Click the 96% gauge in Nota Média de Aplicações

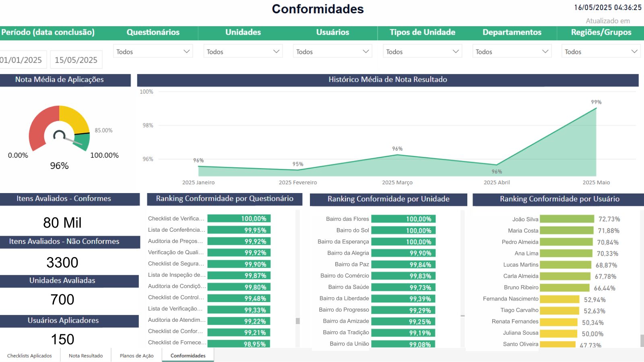point(59,133)
